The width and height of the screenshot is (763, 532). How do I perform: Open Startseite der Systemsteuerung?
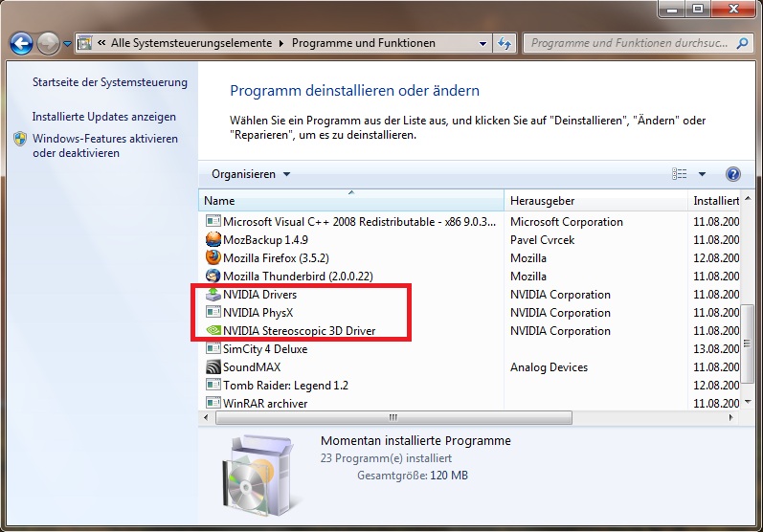click(109, 82)
